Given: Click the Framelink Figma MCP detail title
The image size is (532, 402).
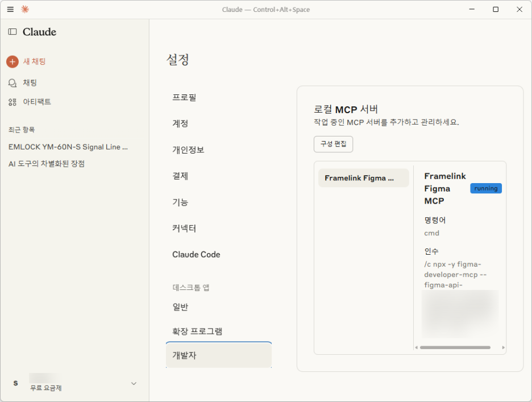Looking at the screenshot, I should click(x=445, y=188).
